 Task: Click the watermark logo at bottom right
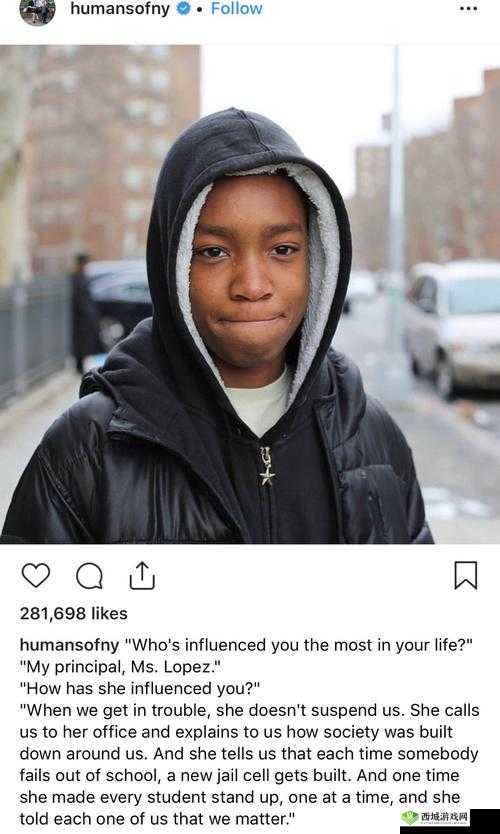[435, 817]
